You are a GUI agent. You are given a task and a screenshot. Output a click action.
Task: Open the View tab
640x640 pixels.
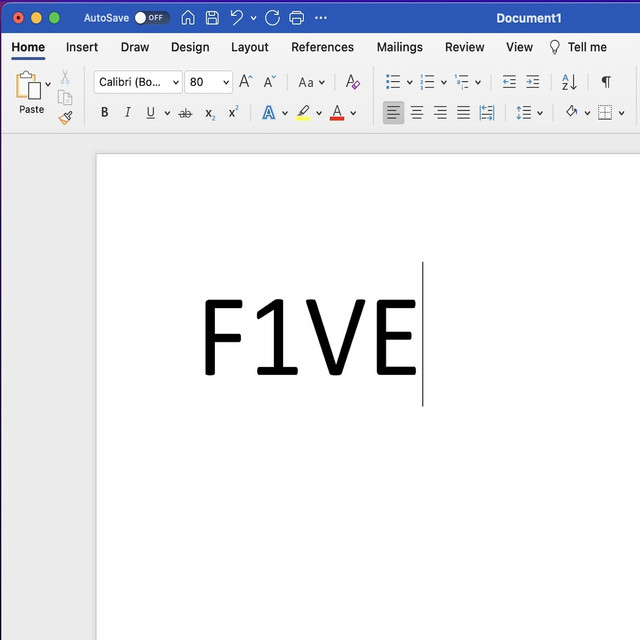pos(519,47)
